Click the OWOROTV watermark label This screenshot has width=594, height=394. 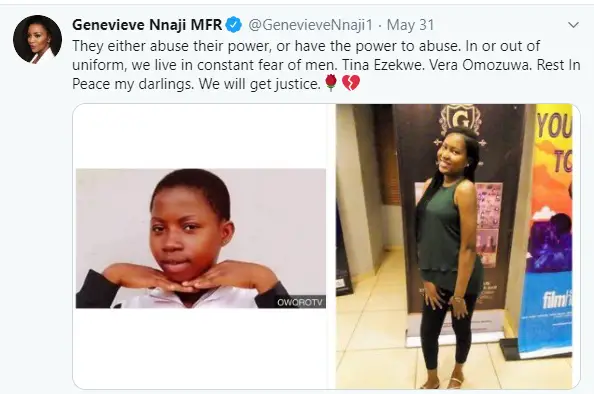pyautogui.click(x=300, y=302)
